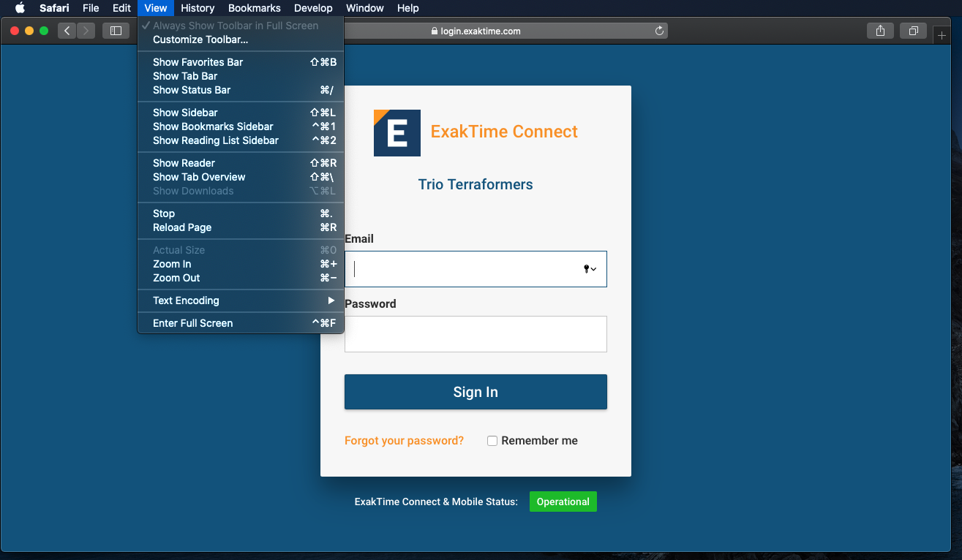Select Show Status Bar
Image resolution: width=962 pixels, height=560 pixels.
tap(241, 90)
